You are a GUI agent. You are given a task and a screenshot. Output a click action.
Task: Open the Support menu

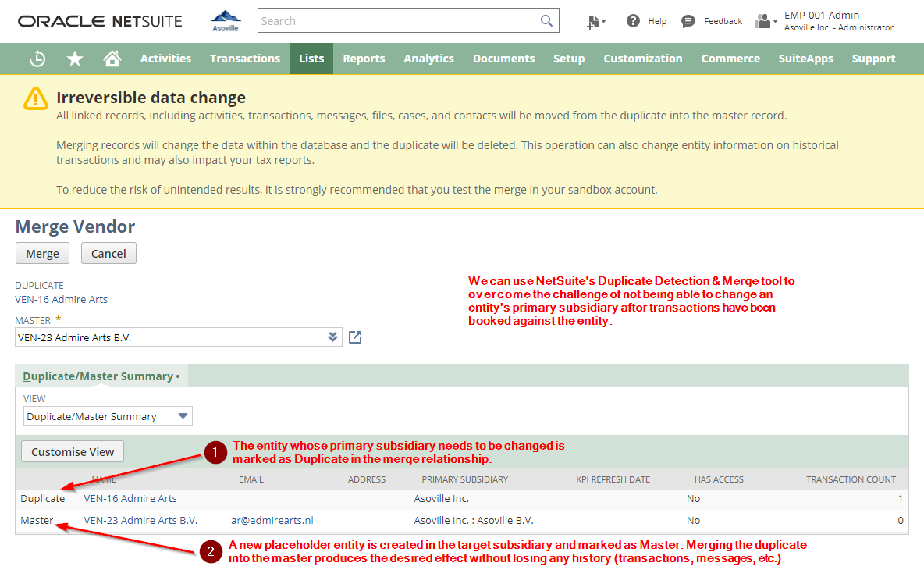(873, 59)
